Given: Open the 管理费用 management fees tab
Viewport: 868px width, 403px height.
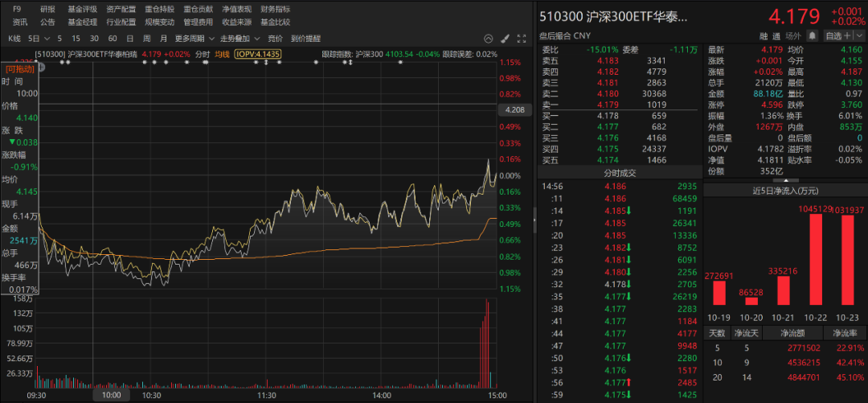Looking at the screenshot, I should click(x=199, y=23).
